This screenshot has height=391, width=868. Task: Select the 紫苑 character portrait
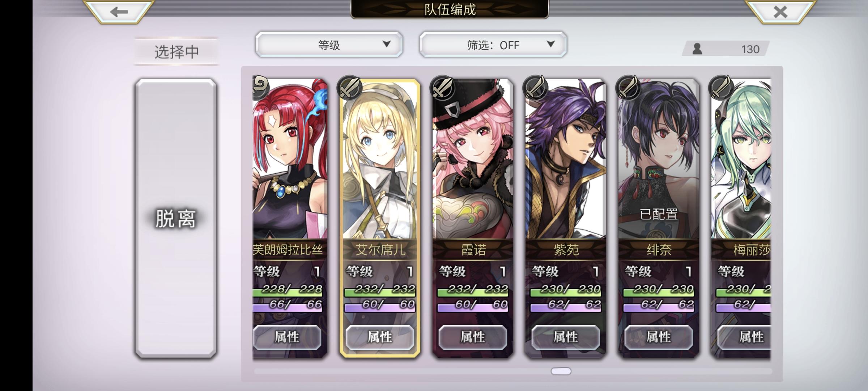[566, 159]
